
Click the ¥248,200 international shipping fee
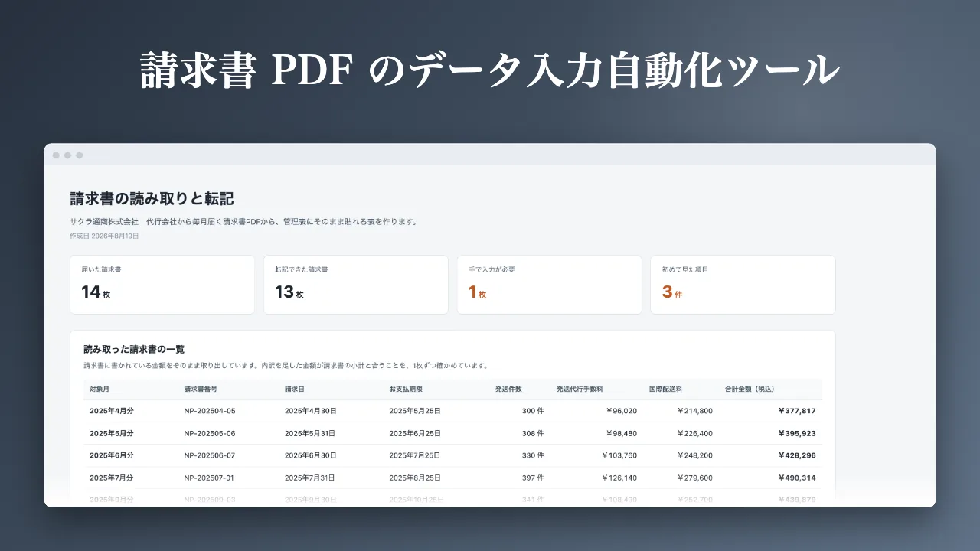point(695,455)
